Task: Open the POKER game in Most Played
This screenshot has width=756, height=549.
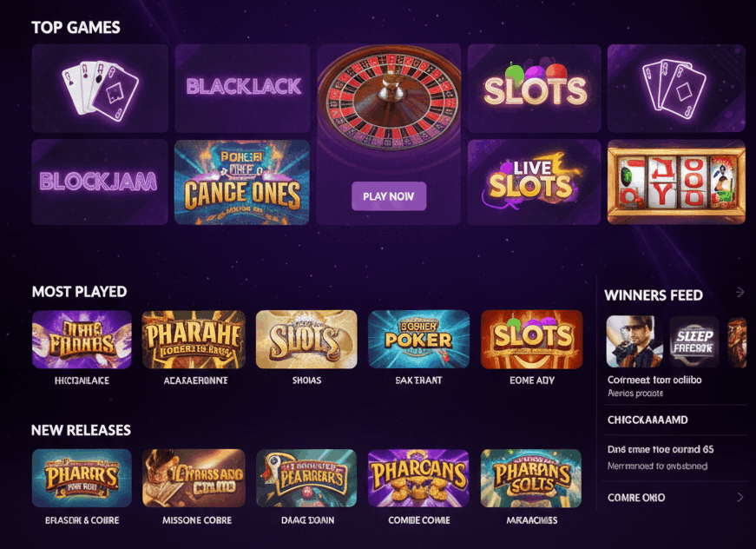Action: (418, 339)
